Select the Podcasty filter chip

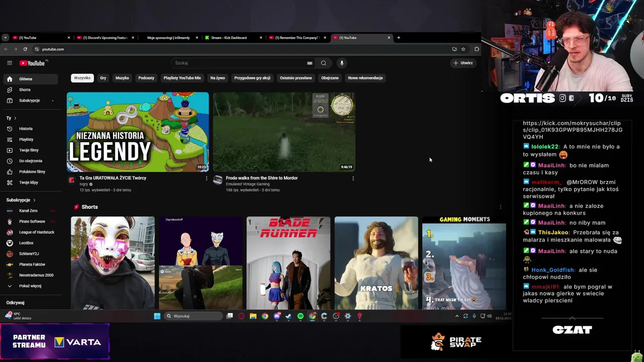pos(146,78)
